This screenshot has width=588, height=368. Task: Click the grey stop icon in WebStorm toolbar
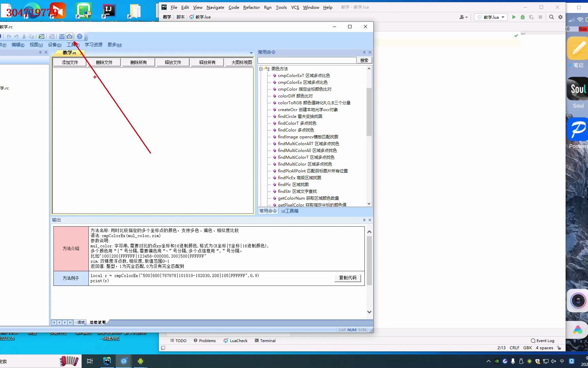pos(540,17)
